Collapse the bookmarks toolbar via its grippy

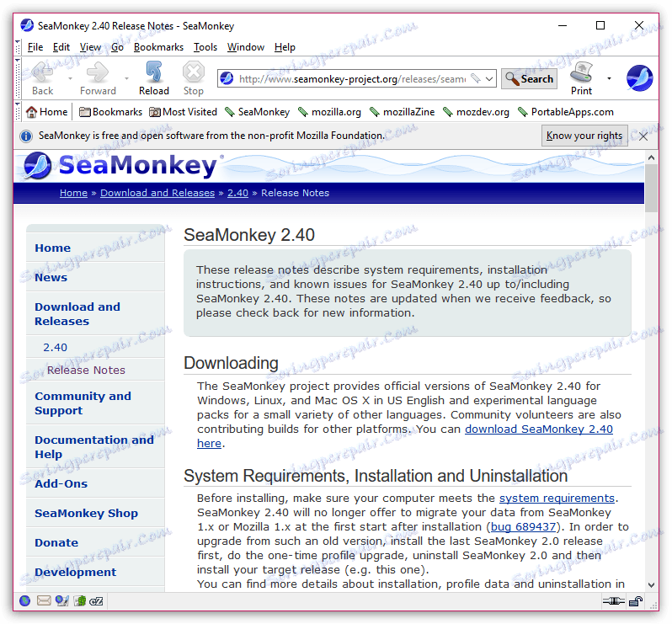click(18, 111)
